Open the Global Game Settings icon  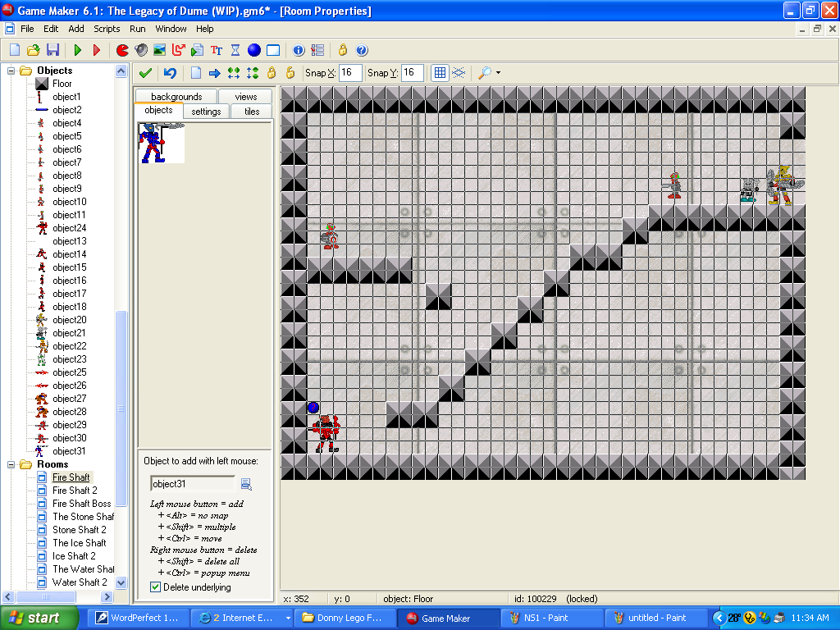tap(317, 50)
